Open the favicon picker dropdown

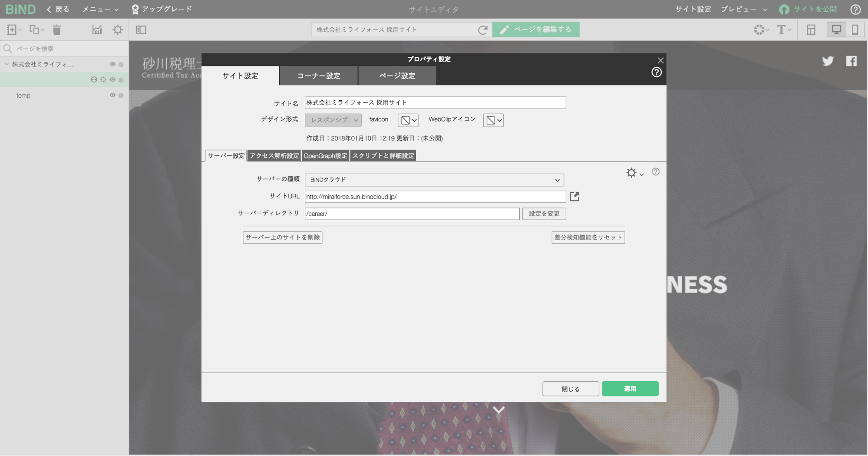click(x=408, y=120)
